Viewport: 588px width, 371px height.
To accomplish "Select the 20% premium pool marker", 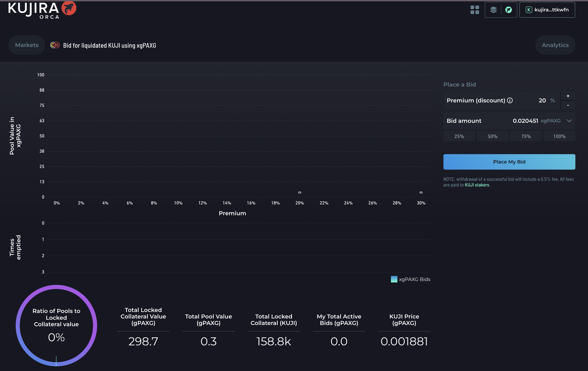I will pyautogui.click(x=300, y=192).
